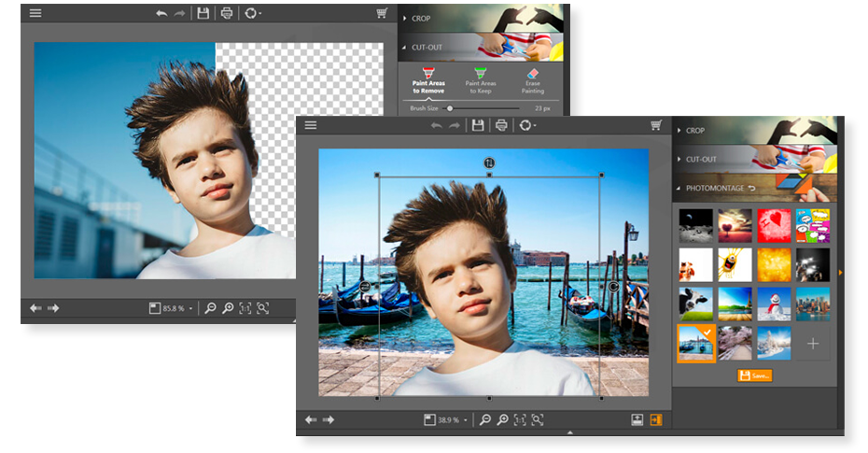Click the circular handle on the selection's left edge

click(x=365, y=287)
